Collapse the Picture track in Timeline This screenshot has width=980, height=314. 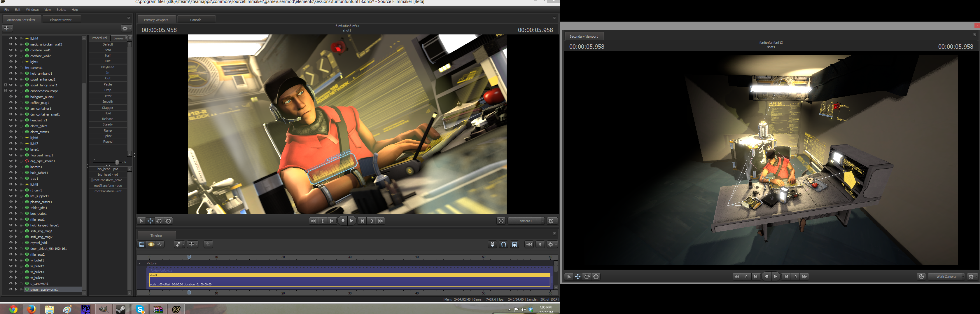tap(140, 264)
